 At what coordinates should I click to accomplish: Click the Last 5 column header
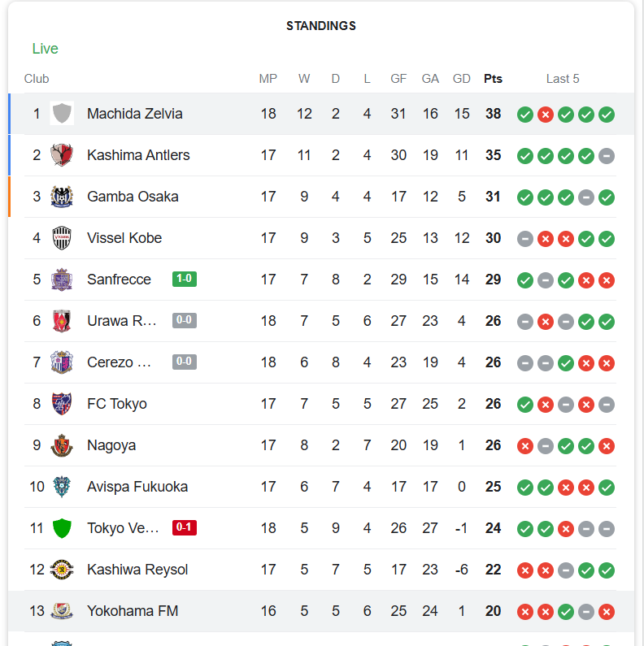(x=563, y=79)
